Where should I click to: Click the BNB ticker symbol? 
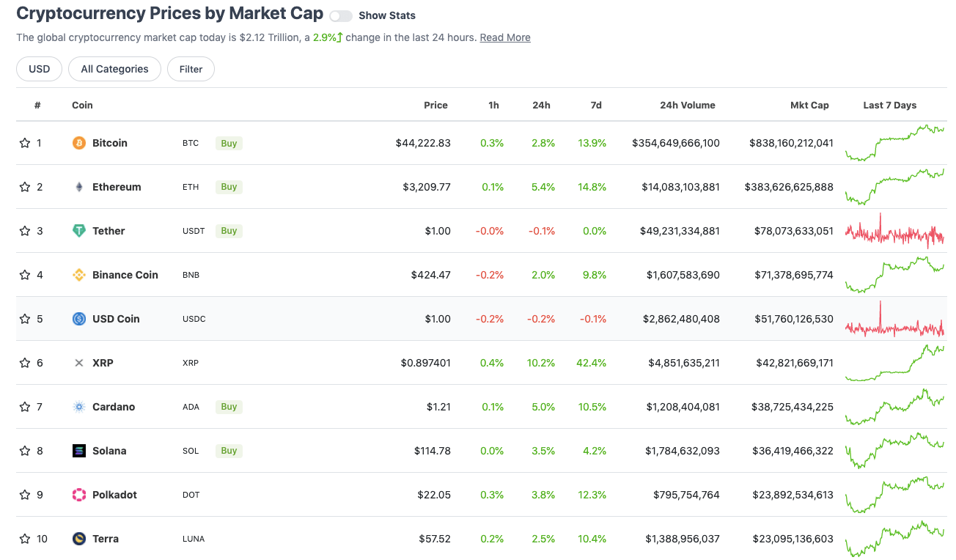(191, 275)
